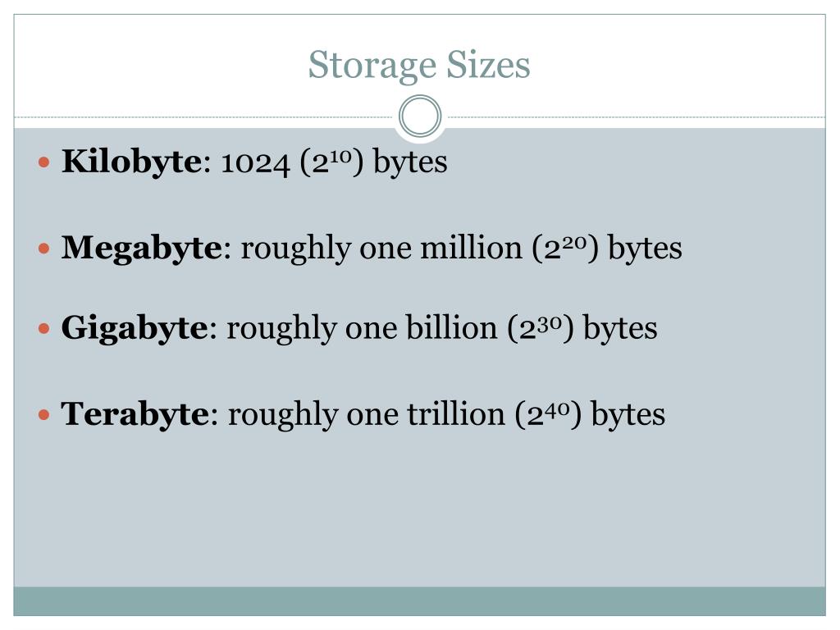Select the bold word Kilobyte

(x=132, y=162)
